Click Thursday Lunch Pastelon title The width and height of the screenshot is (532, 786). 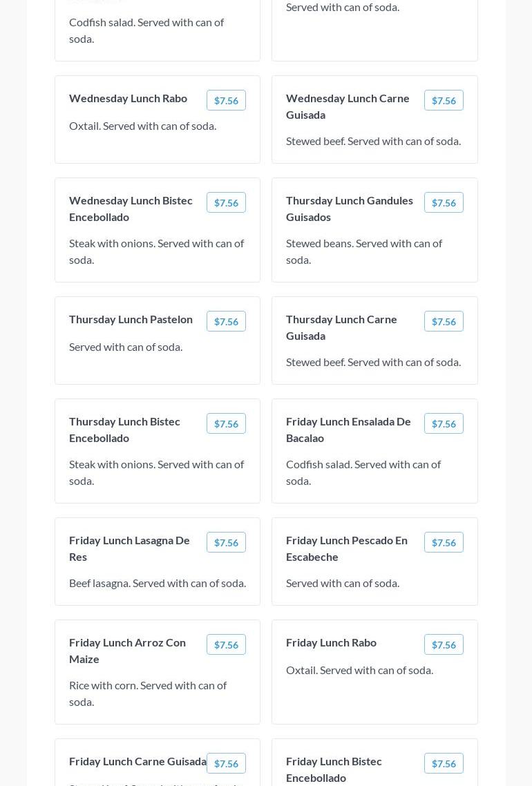click(x=131, y=319)
